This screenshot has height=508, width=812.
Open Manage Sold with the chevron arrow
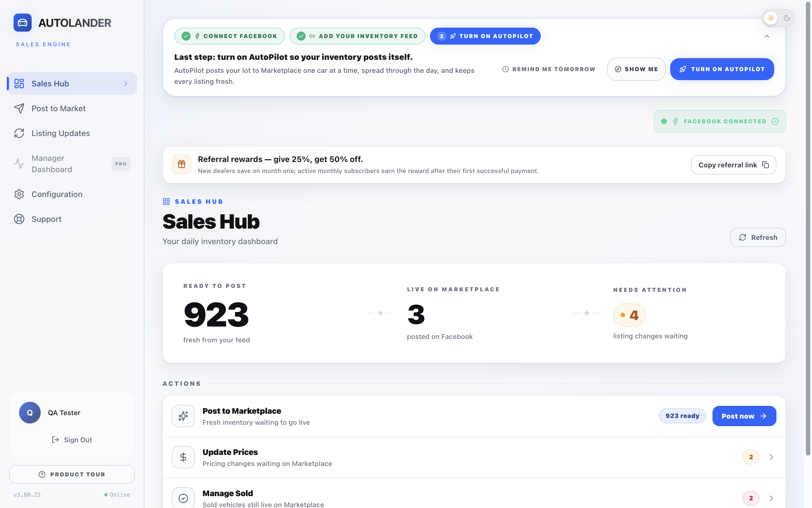point(771,498)
